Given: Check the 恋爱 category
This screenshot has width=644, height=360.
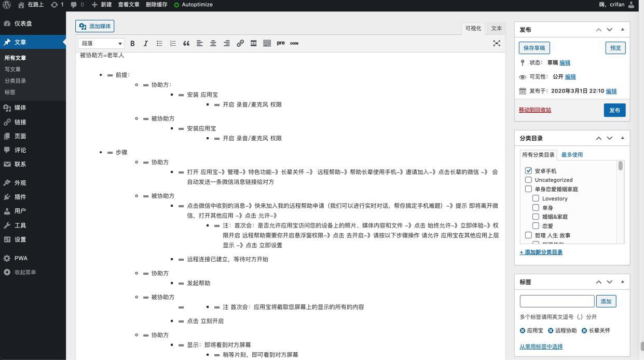Looking at the screenshot, I should click(x=536, y=226).
